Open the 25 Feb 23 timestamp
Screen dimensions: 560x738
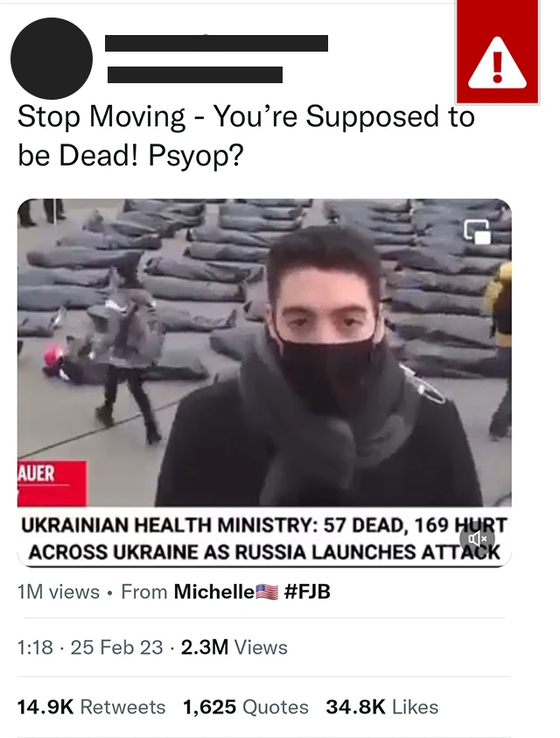(116, 647)
